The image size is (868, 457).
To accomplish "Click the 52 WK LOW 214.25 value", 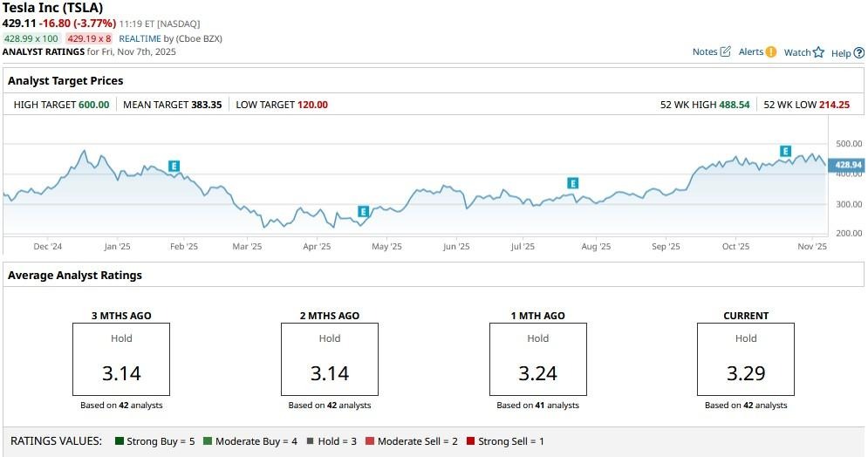I will pyautogui.click(x=834, y=105).
